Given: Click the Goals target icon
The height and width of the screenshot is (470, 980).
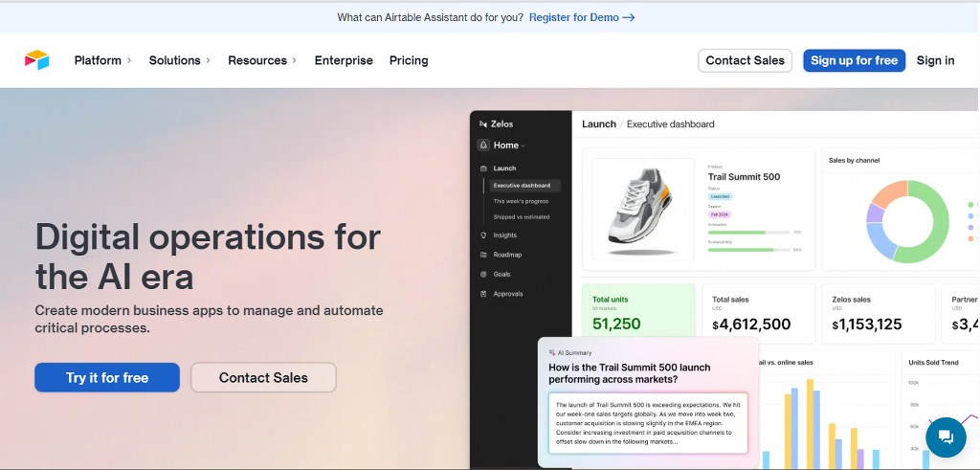Looking at the screenshot, I should pos(483,274).
